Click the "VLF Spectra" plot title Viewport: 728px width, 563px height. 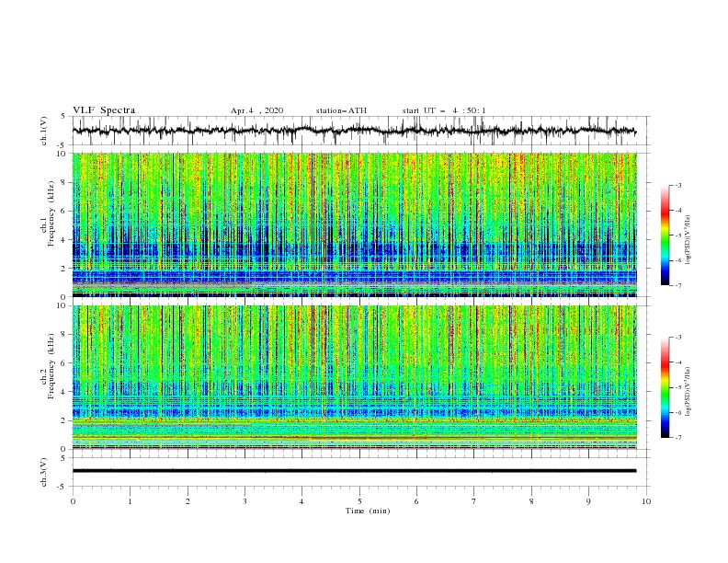point(104,110)
